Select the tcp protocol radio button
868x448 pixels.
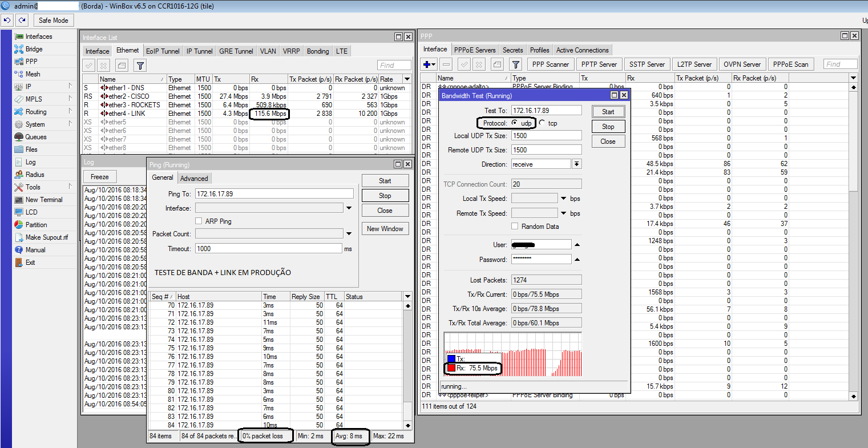pos(542,123)
